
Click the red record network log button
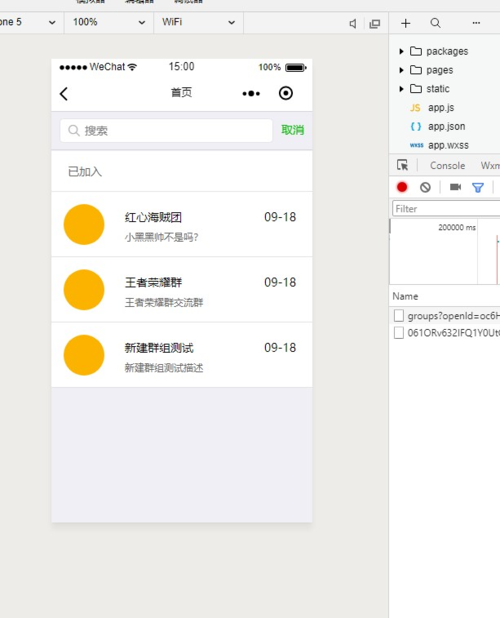(402, 187)
